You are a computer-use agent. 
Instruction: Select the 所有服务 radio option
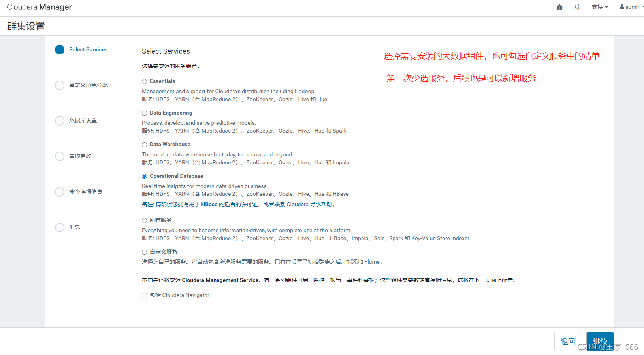[x=145, y=220]
